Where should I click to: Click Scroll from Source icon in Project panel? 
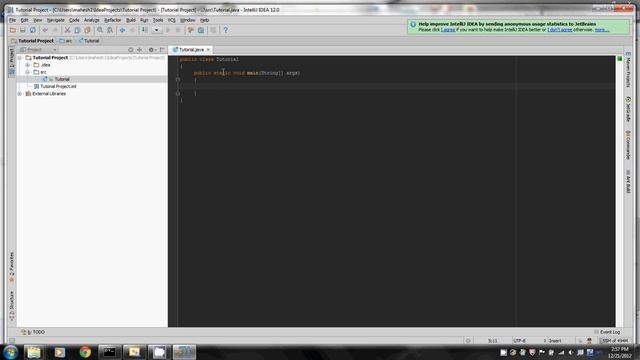coord(131,50)
